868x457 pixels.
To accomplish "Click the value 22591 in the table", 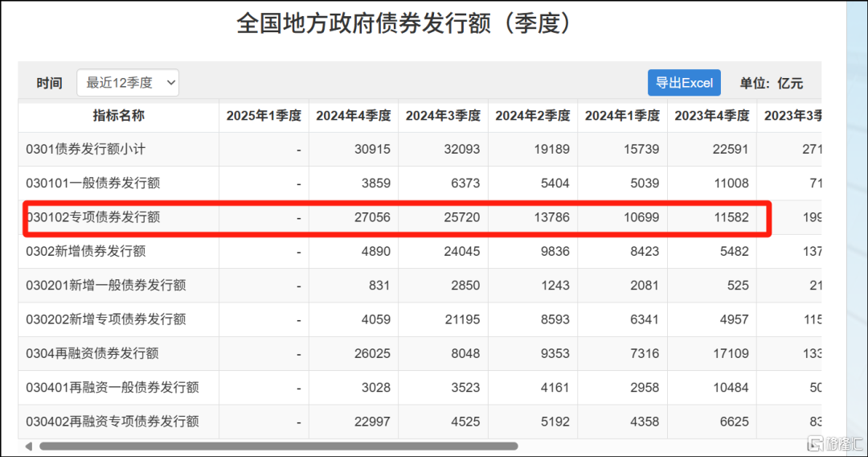I will (731, 150).
